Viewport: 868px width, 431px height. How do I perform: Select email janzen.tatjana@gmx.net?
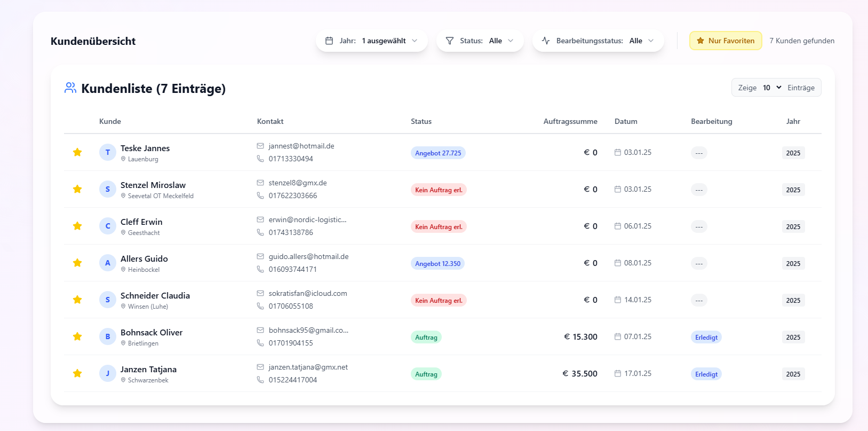pyautogui.click(x=308, y=367)
